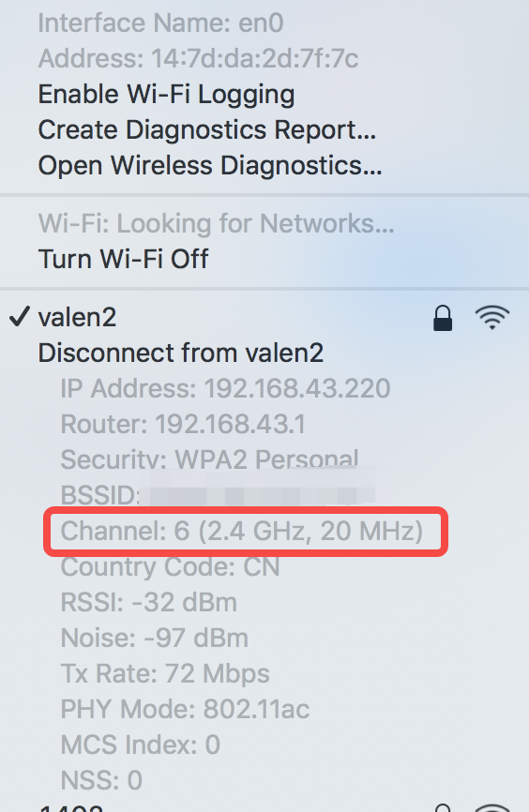529x812 pixels.
Task: Click the lock icon beside valen2
Action: [x=443, y=318]
